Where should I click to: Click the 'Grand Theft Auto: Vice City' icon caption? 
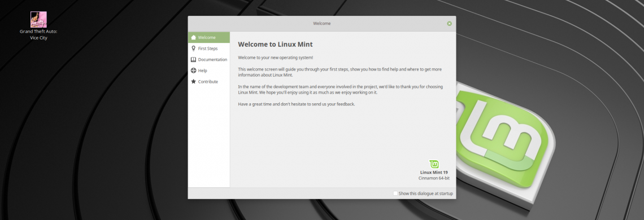[x=38, y=34]
